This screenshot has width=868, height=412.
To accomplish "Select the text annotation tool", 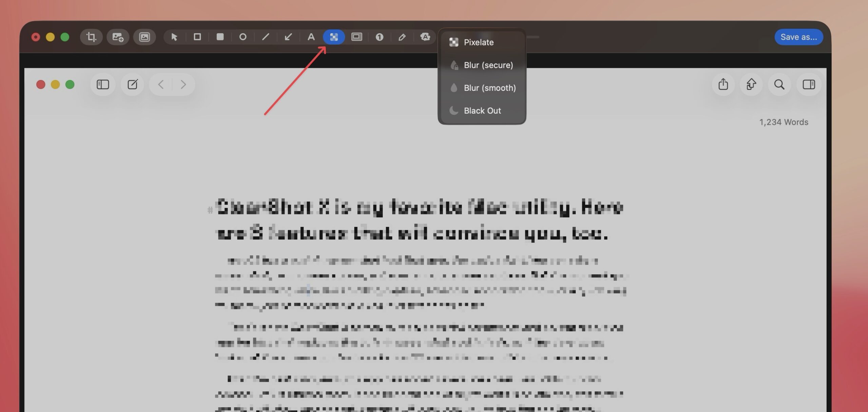I will click(311, 37).
